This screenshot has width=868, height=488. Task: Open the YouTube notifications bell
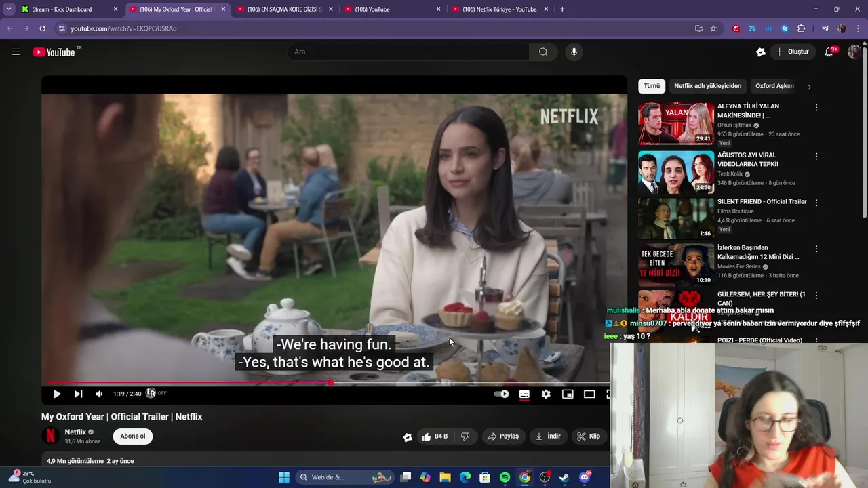[x=829, y=52]
